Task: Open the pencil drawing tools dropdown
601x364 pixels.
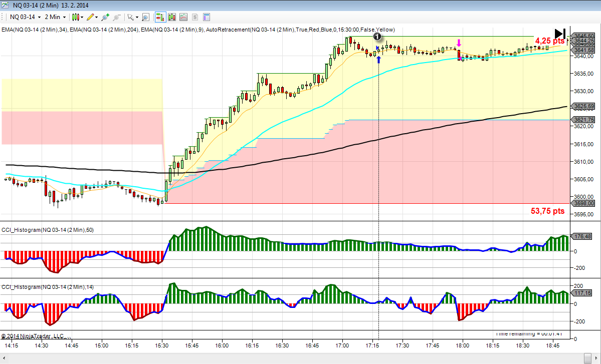Action: (92, 17)
